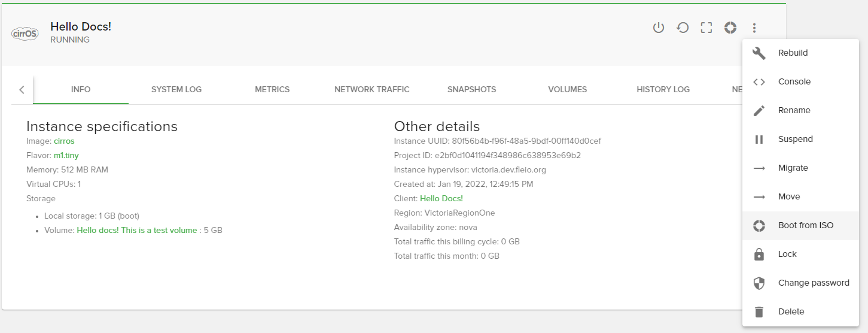Select Boot from ISO menu entry
The width and height of the screenshot is (868, 333).
(805, 225)
